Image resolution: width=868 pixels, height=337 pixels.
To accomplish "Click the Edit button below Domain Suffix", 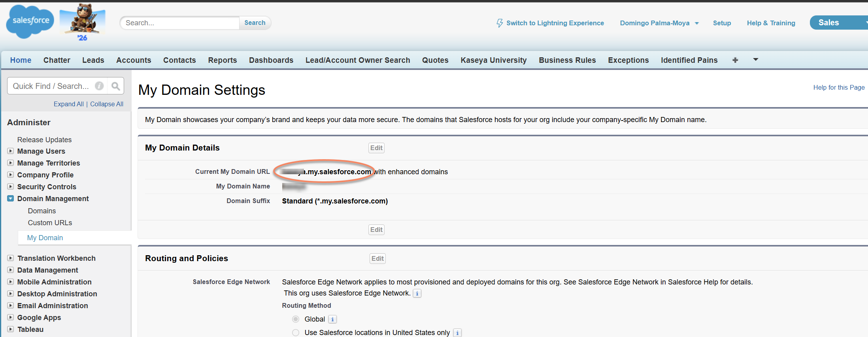I will click(376, 230).
